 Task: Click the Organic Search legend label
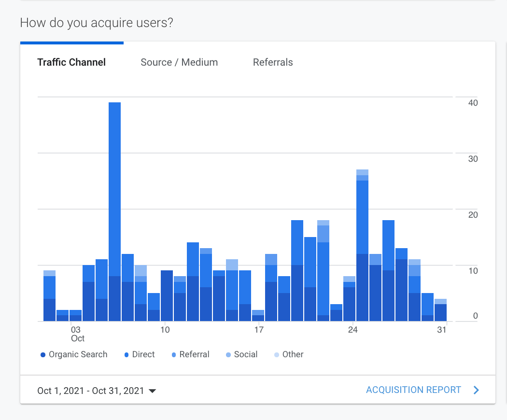[x=78, y=354]
